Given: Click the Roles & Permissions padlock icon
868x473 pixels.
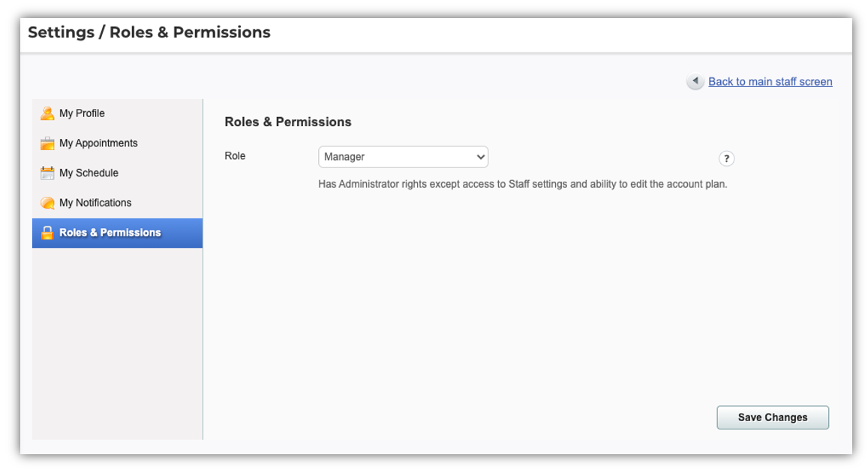Looking at the screenshot, I should tap(47, 233).
